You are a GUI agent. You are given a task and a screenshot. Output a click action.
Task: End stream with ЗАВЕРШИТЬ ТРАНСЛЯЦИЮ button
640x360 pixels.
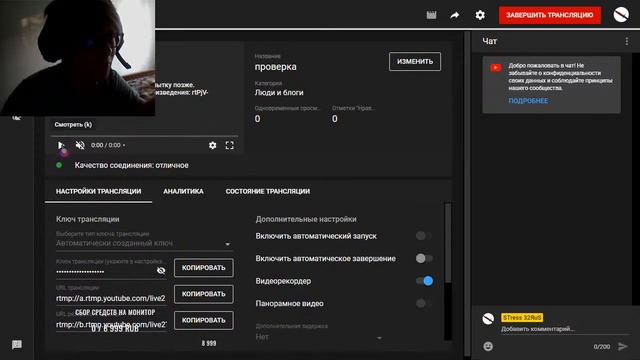coord(550,15)
